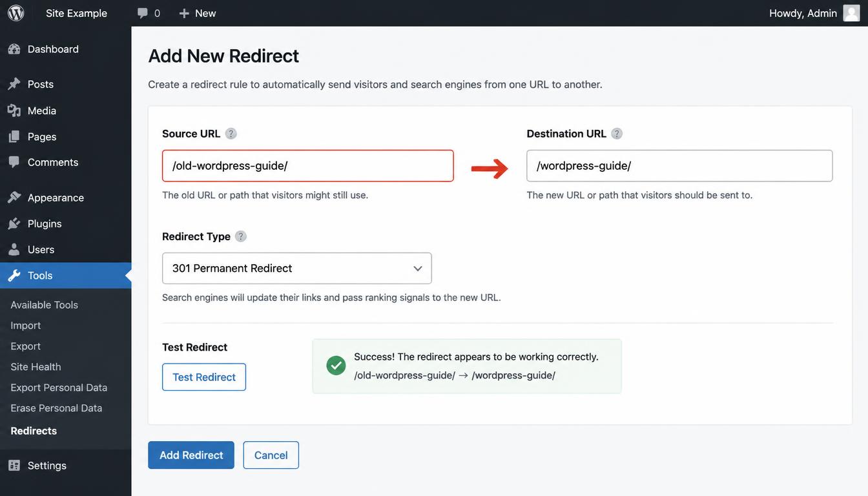Click the 'Search engines will update' hint text
868x496 pixels.
pos(331,298)
